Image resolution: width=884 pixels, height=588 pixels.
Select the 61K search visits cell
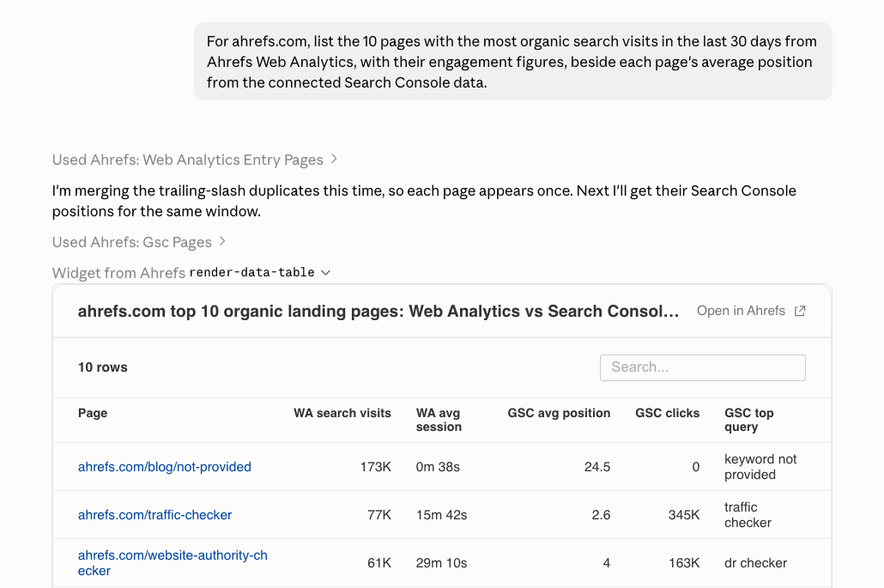[x=378, y=562]
